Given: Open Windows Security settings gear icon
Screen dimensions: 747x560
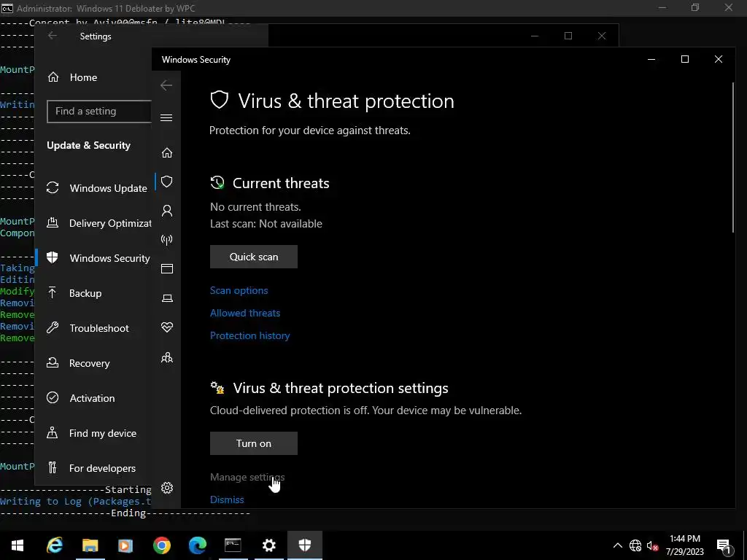Looking at the screenshot, I should (x=167, y=488).
